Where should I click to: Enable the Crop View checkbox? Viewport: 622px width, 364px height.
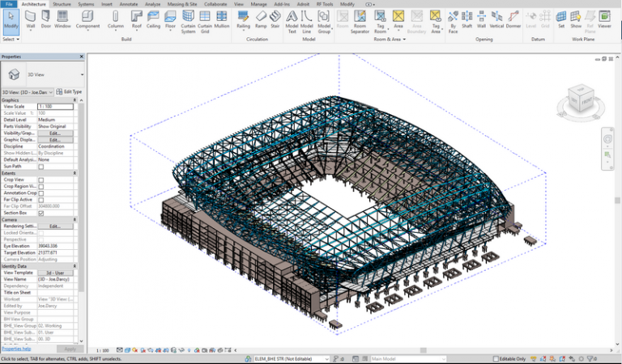[40, 180]
